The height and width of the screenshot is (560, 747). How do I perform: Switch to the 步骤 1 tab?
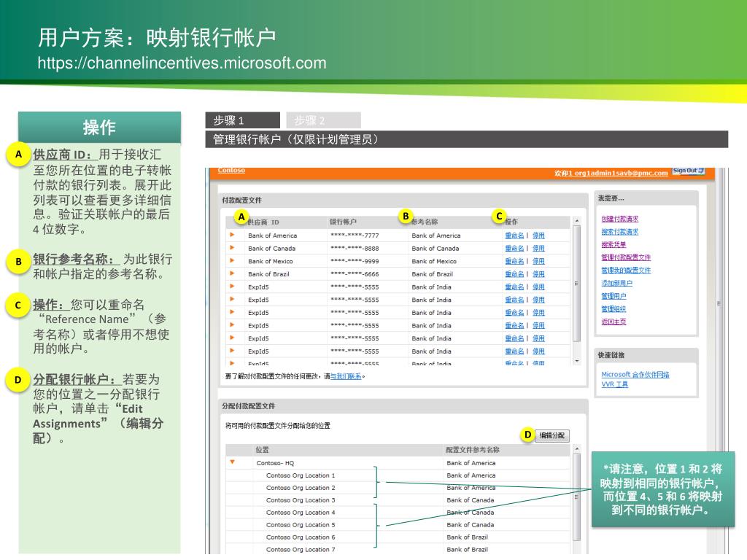242,120
